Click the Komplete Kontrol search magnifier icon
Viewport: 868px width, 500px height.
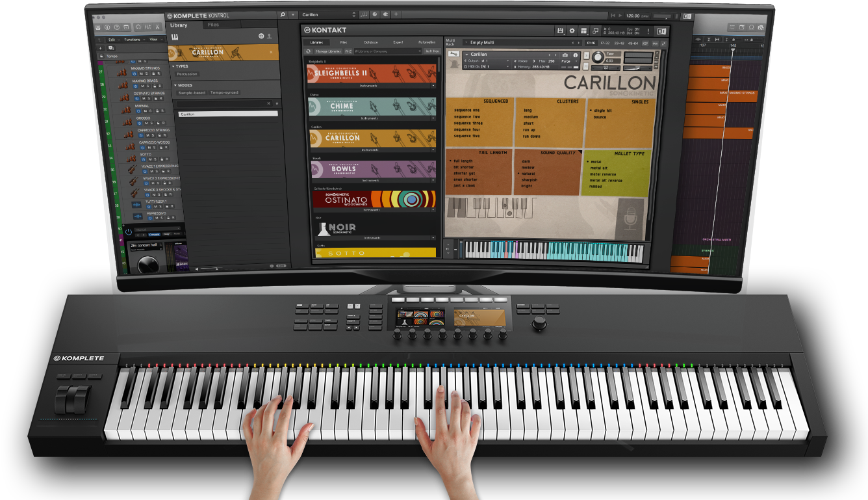click(x=283, y=14)
